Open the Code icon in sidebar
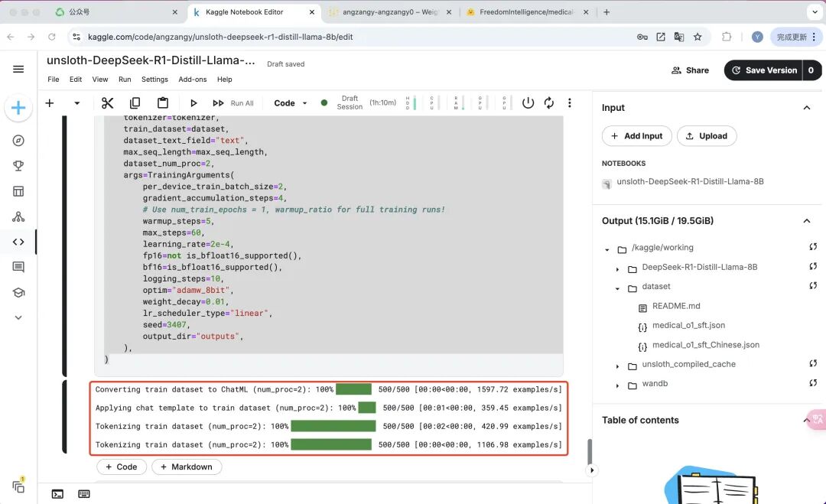Screen dimensions: 826x504 tap(18, 242)
